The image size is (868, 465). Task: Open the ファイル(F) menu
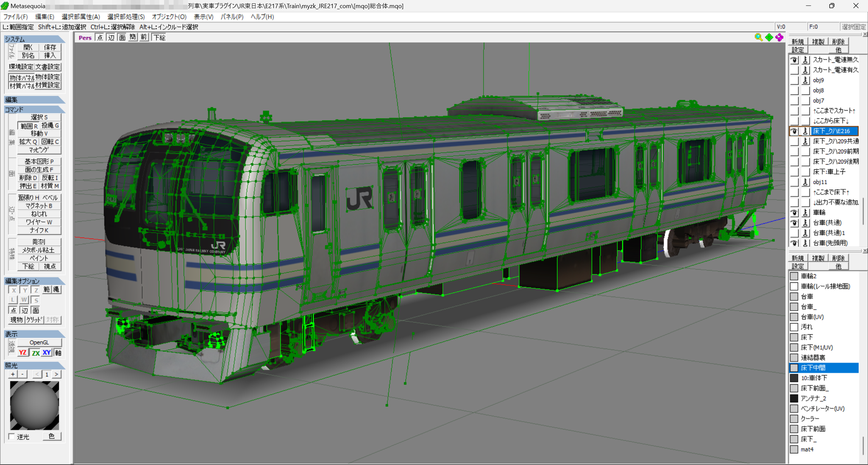coord(16,17)
